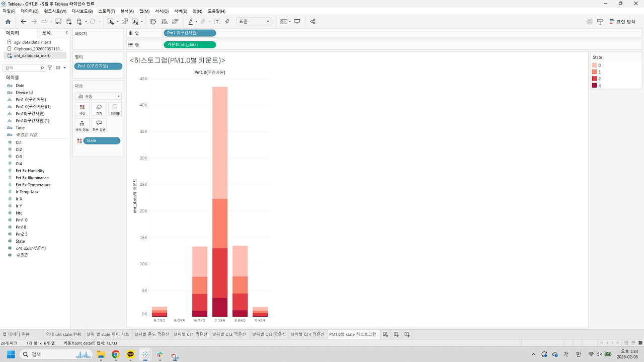Viewport: 644px width, 362px height.
Task: Open 파일(F) menu
Action: tap(9, 11)
